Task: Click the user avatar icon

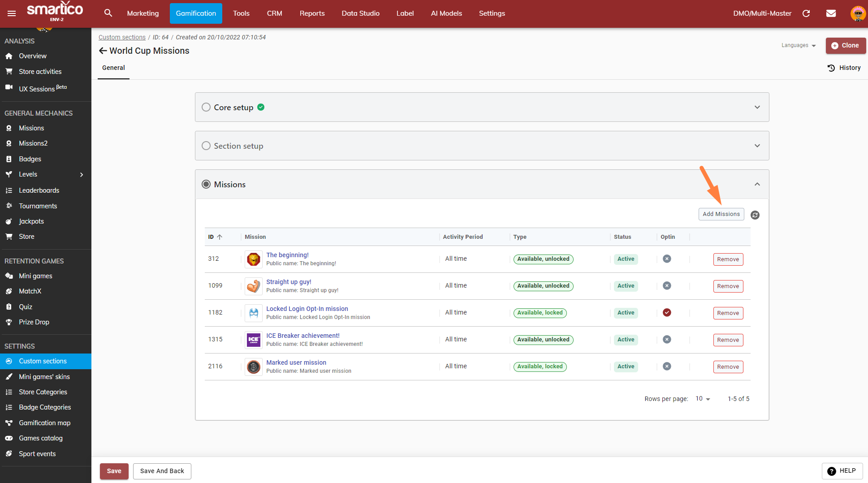Action: [x=858, y=13]
